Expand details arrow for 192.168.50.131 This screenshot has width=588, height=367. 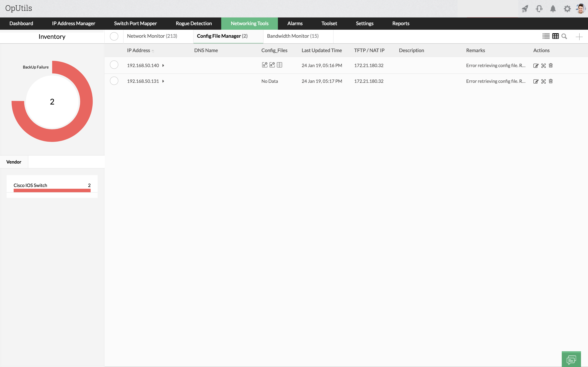(x=163, y=81)
